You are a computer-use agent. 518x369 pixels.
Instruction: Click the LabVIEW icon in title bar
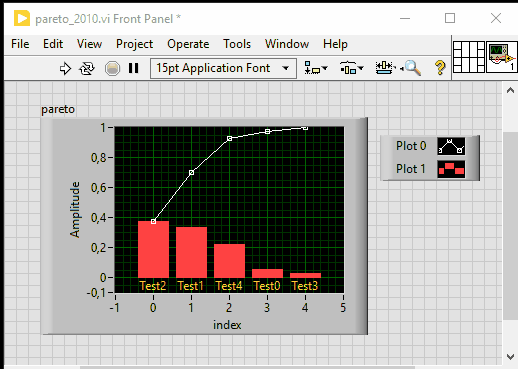[x=22, y=18]
